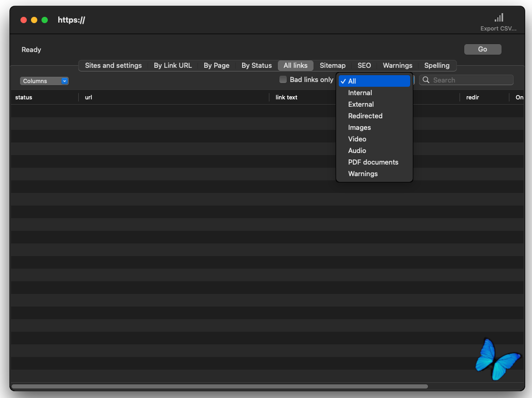532x398 pixels.
Task: Click the url column header
Action: [x=89, y=98]
